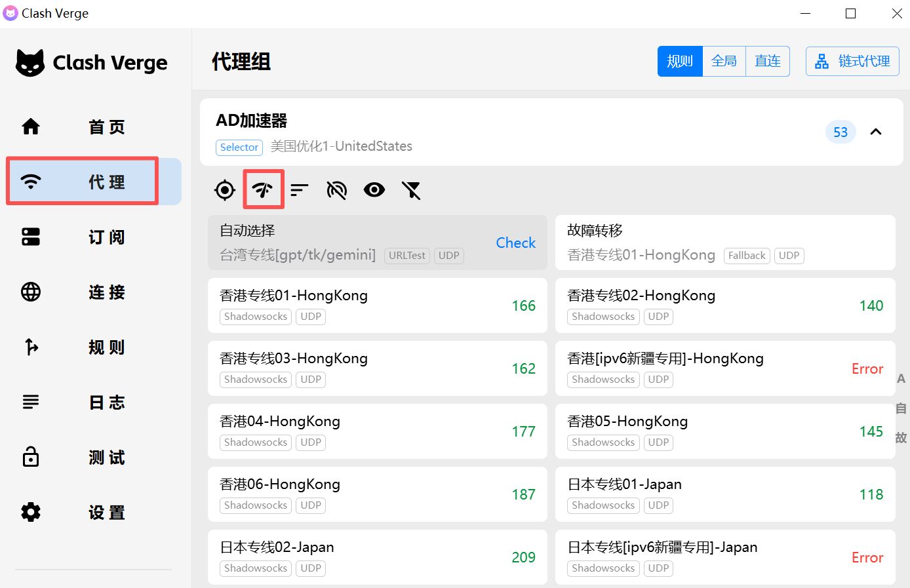Click the 53 proxy count badge
The width and height of the screenshot is (910, 588).
841,132
